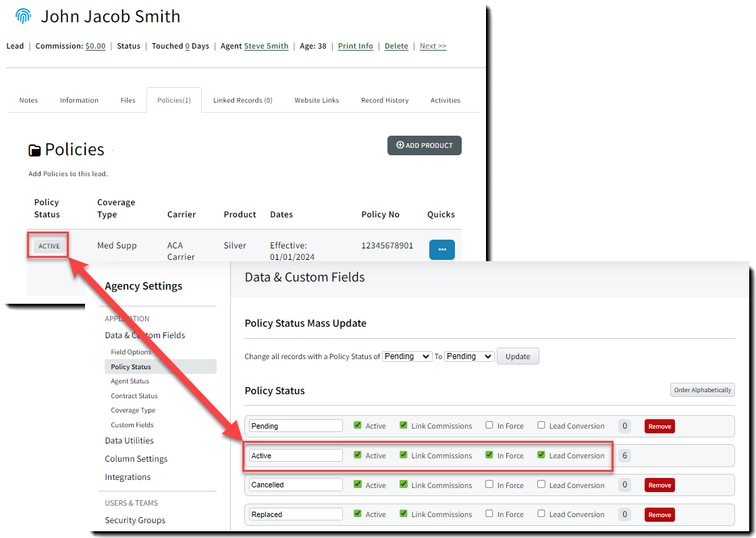Click the Update button
The image size is (756, 538).
tap(518, 356)
